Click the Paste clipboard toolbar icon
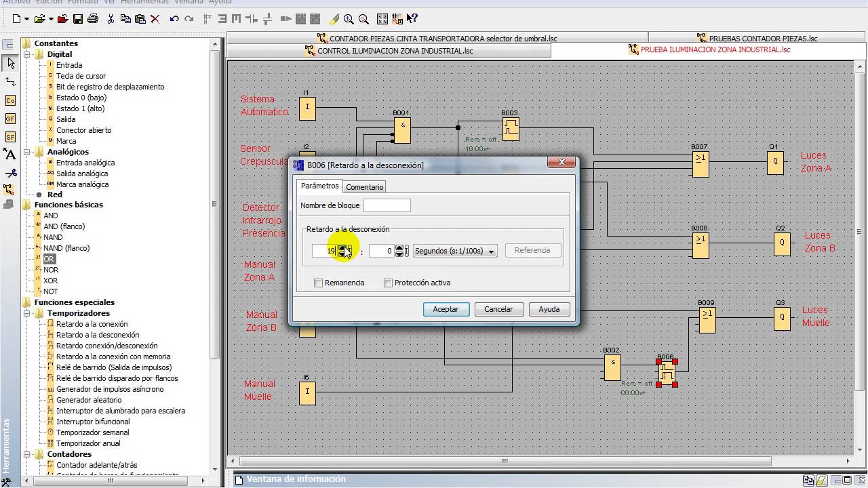This screenshot has width=868, height=488. 140,19
